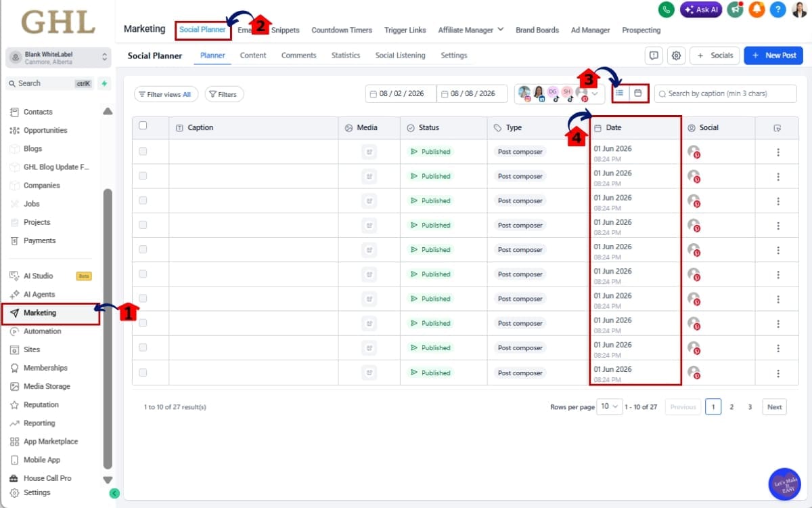Click the App Marketplace grid icon
812x508 pixels.
(x=14, y=442)
